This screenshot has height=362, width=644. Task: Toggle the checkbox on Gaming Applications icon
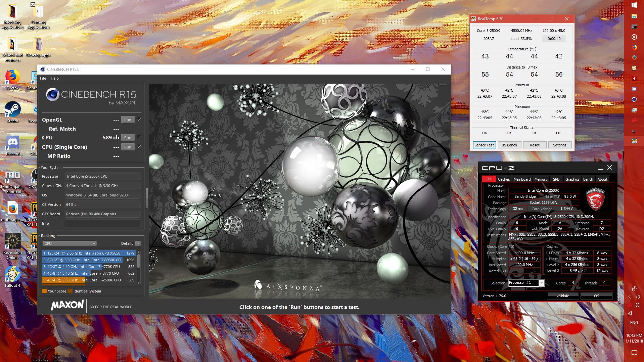(33, 4)
